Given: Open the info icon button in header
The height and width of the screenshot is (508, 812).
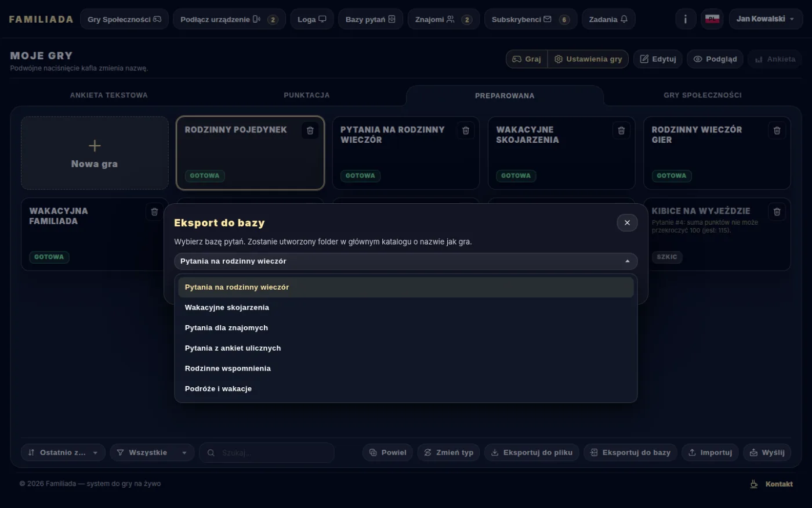Looking at the screenshot, I should (686, 19).
